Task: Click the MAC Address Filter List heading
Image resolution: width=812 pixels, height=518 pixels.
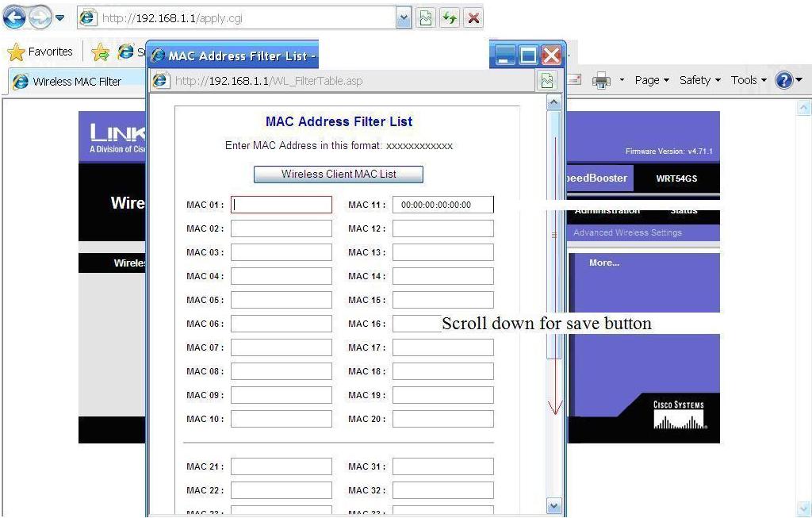Action: click(339, 121)
